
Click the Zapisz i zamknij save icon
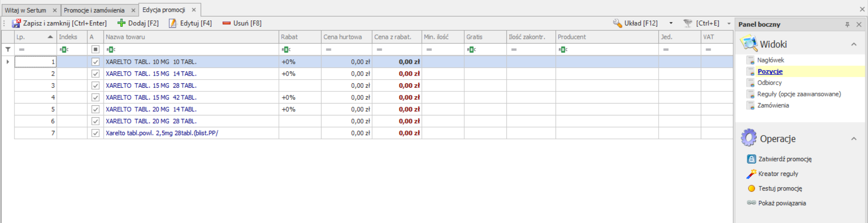click(x=16, y=23)
